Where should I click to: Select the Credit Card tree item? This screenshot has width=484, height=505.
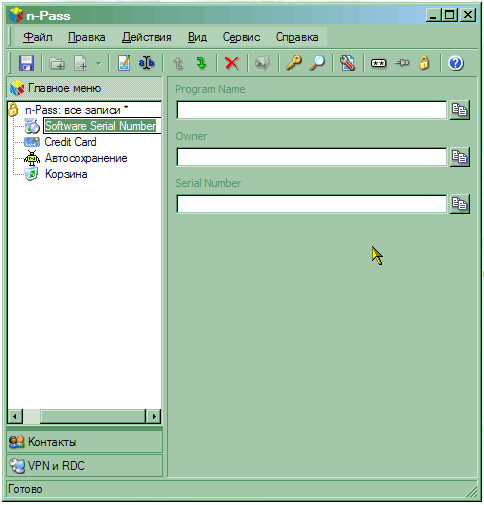click(x=70, y=142)
